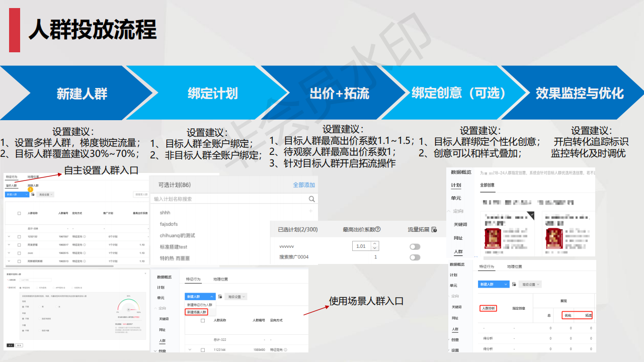Choose 新建特征行为人群 from the dropdown menu
644x362 pixels.
200,305
